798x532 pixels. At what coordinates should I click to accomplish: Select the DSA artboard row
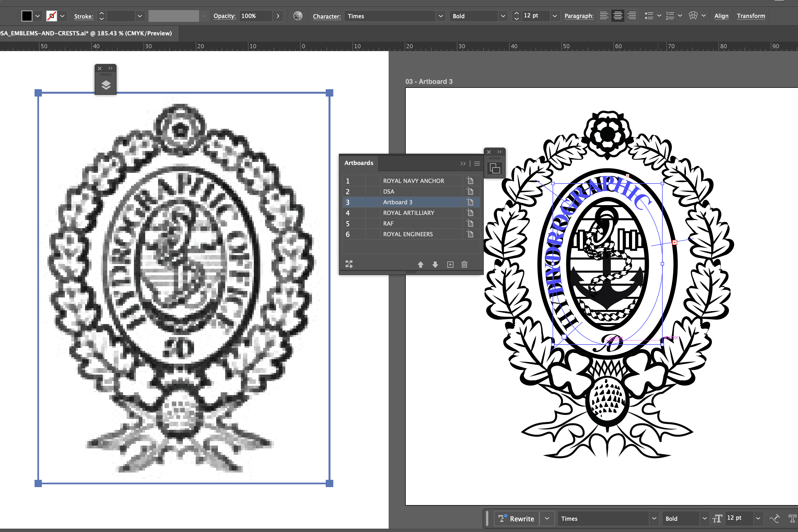tap(411, 191)
